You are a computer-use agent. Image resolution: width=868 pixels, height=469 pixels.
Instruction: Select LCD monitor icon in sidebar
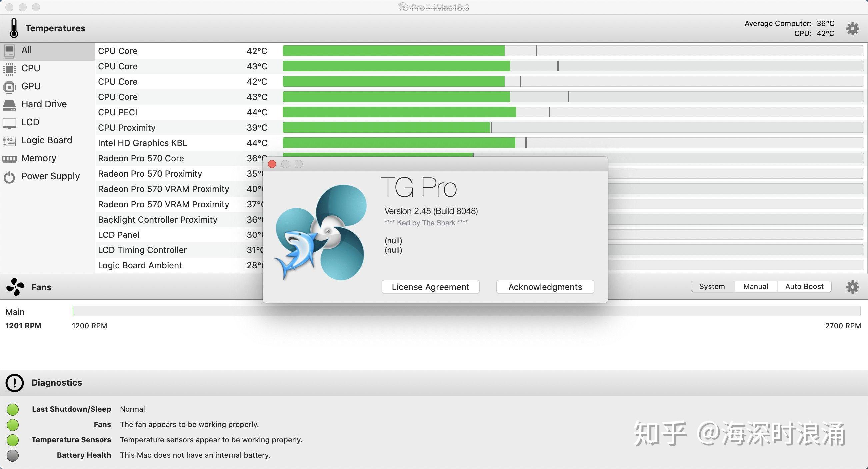(9, 123)
